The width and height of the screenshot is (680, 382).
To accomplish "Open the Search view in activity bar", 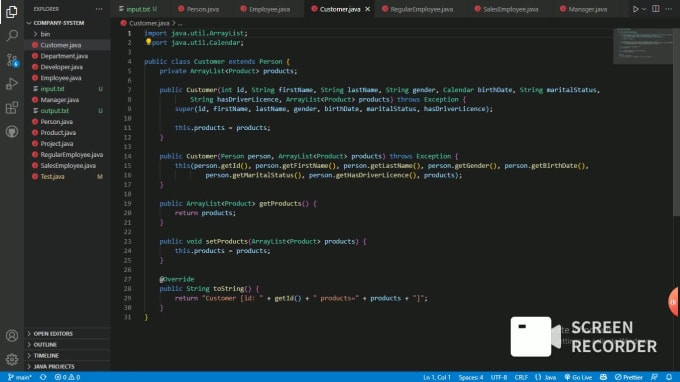I will 12,35.
